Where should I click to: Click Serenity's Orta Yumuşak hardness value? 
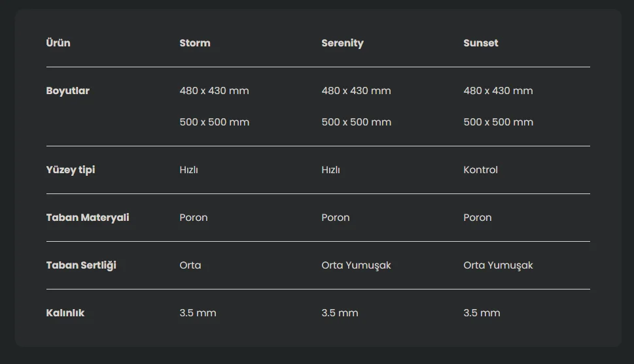[x=356, y=265]
